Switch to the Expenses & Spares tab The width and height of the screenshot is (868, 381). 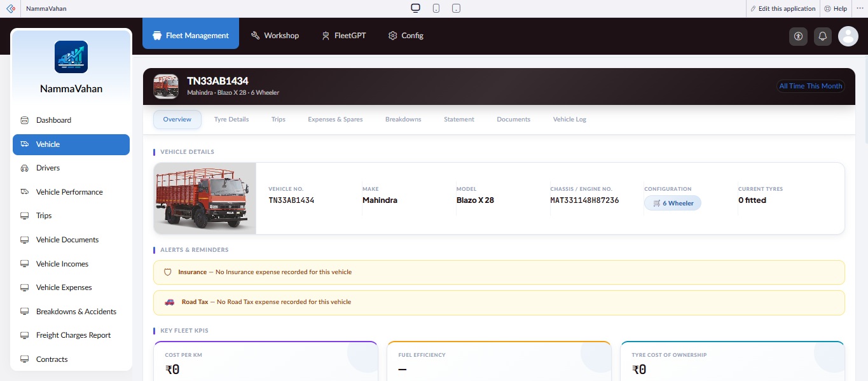click(335, 120)
